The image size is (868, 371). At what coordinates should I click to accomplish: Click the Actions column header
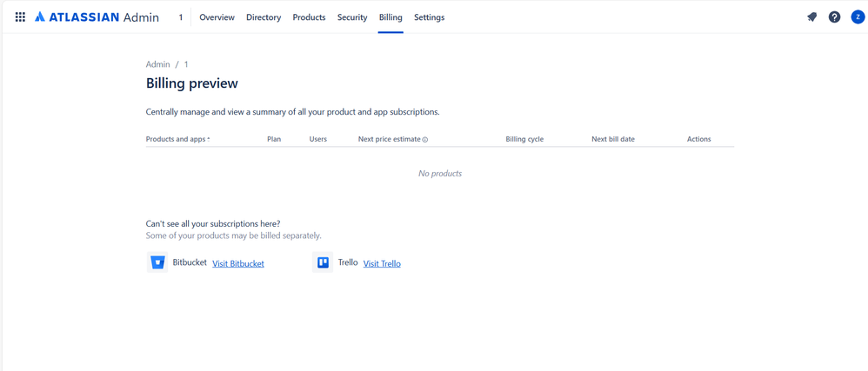pos(698,139)
